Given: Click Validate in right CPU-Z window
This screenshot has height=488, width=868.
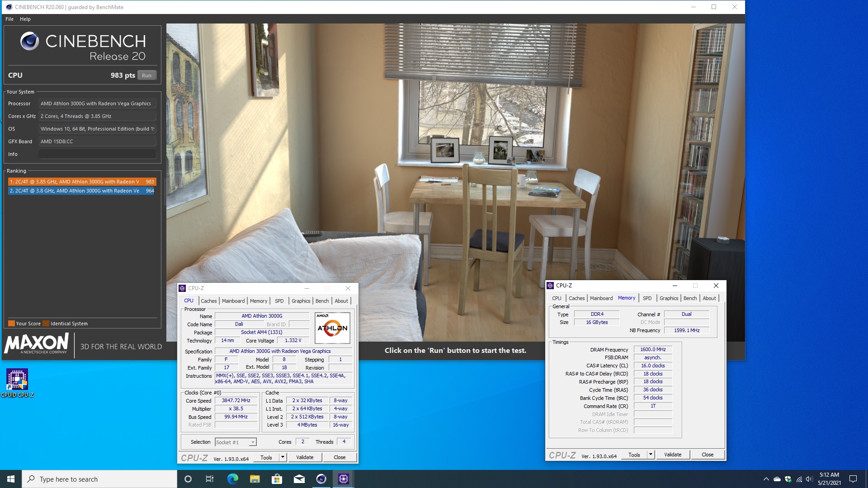Looking at the screenshot, I should point(673,455).
